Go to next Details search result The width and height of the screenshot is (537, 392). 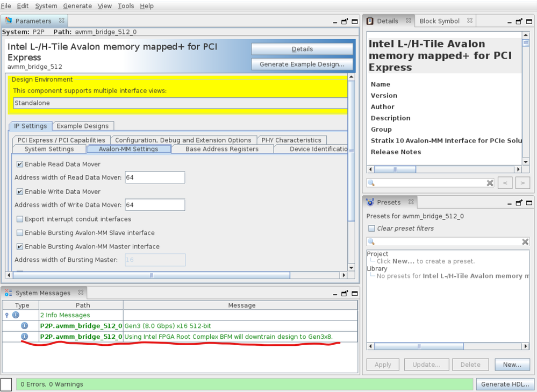522,183
